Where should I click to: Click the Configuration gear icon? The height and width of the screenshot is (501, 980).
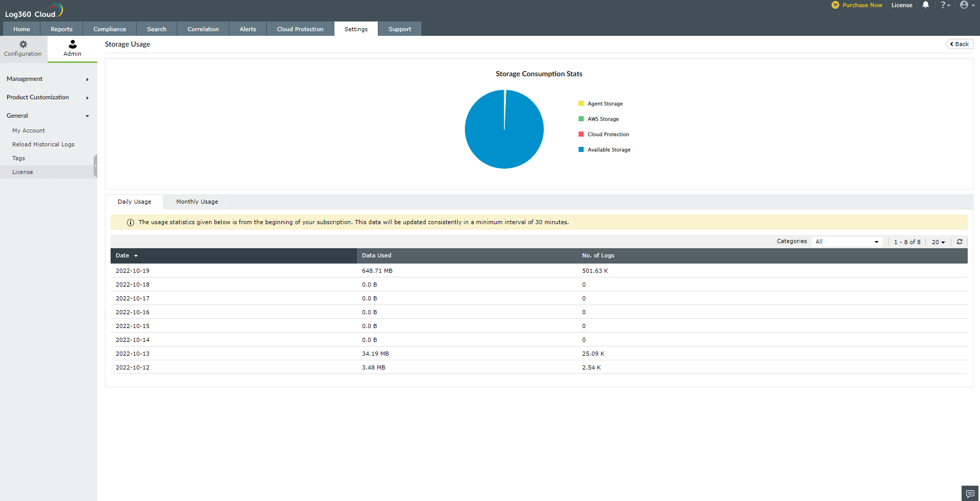(23, 45)
